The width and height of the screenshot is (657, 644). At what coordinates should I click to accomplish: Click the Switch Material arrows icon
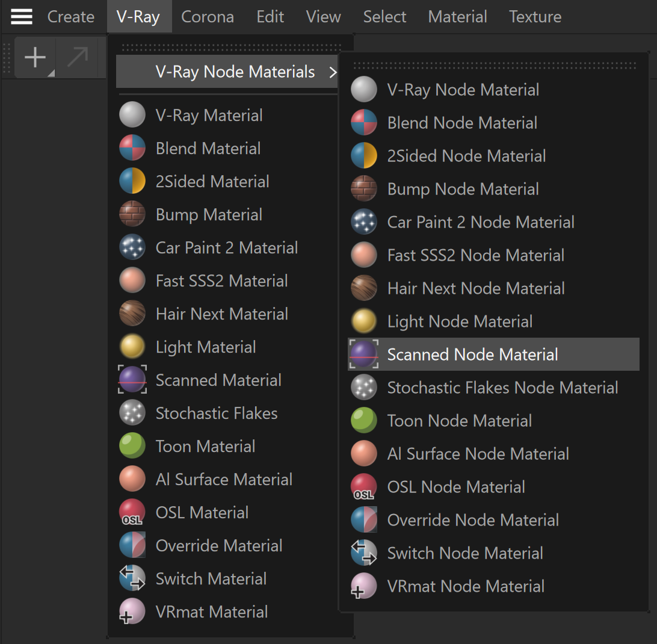132,578
